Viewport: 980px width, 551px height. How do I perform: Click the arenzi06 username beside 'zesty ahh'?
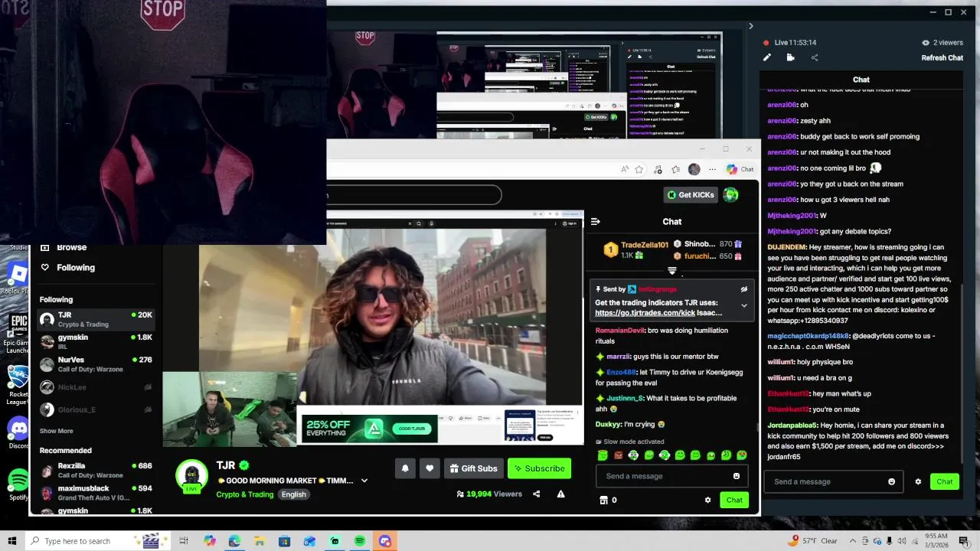click(782, 121)
